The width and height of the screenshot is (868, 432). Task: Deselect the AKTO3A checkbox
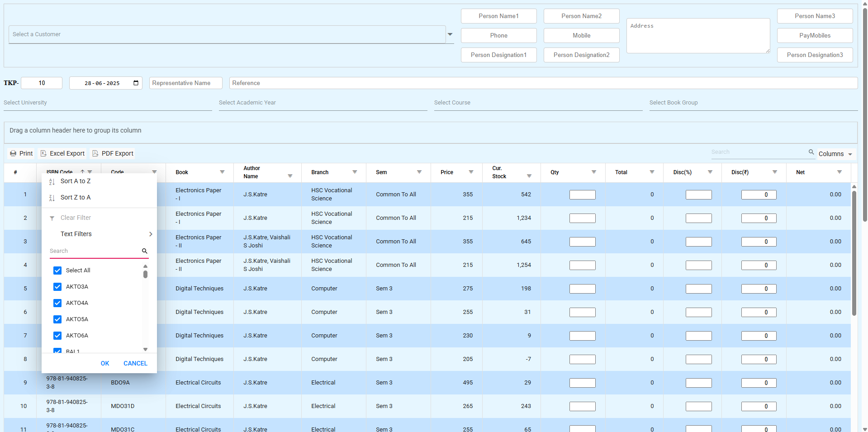point(57,286)
